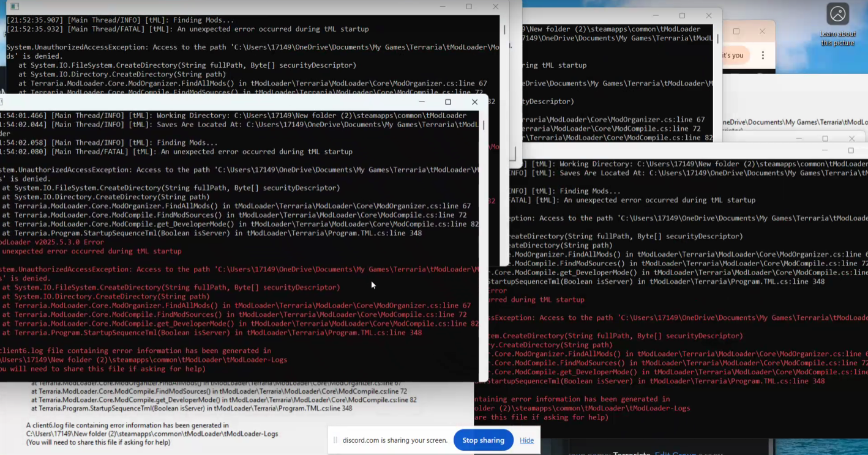The height and width of the screenshot is (455, 868).
Task: Click the white "You will need to share this file" note
Action: pos(98,443)
